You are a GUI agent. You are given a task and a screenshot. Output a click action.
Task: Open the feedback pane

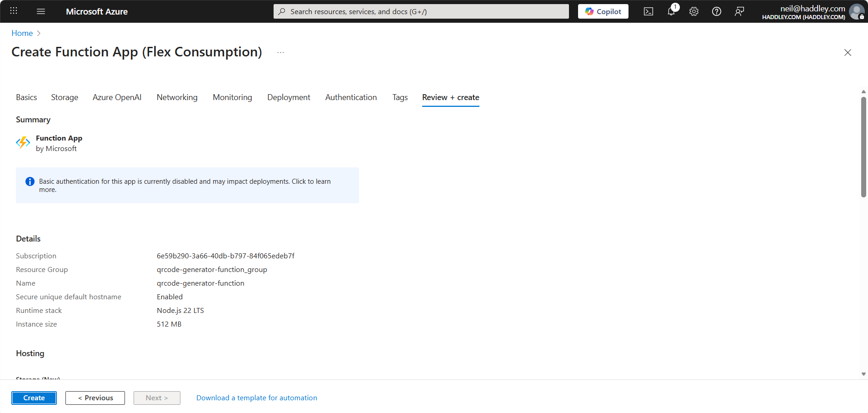tap(739, 11)
